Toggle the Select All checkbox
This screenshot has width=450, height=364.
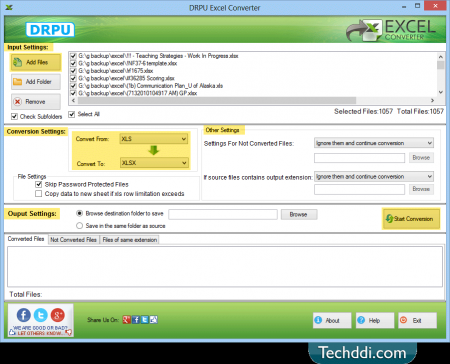72,114
